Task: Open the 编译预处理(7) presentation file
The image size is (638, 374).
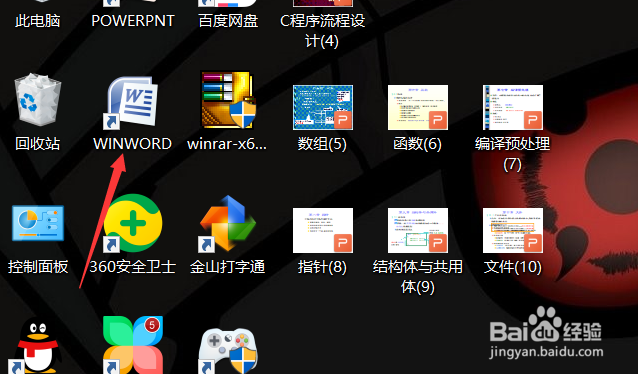Action: (513, 107)
